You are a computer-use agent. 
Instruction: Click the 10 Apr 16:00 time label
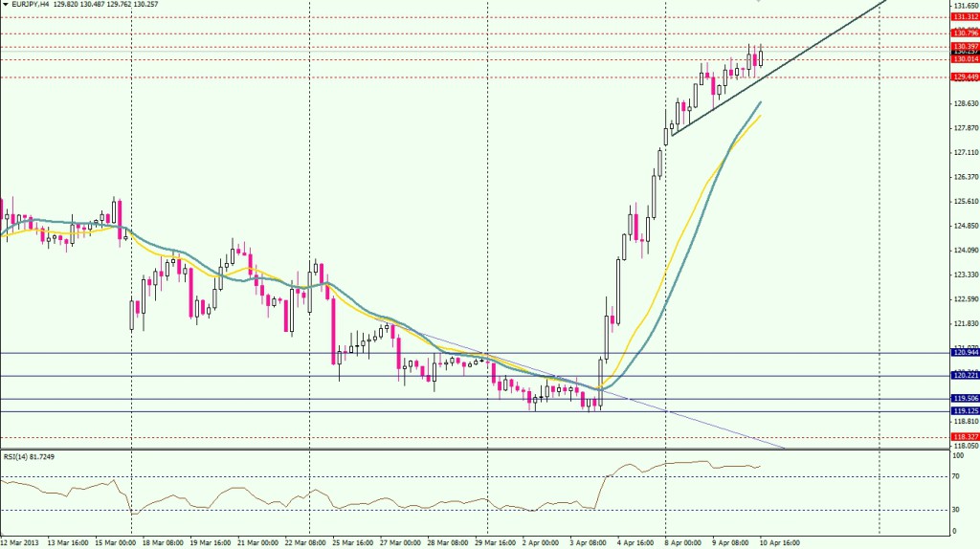pos(779,541)
